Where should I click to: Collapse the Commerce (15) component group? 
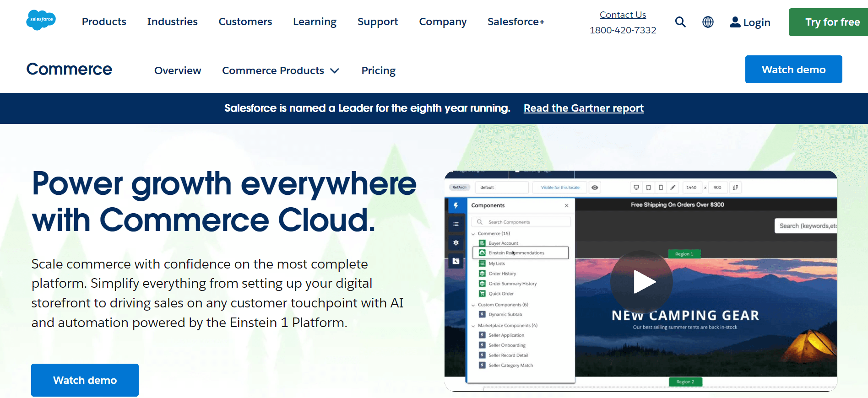[x=473, y=234]
